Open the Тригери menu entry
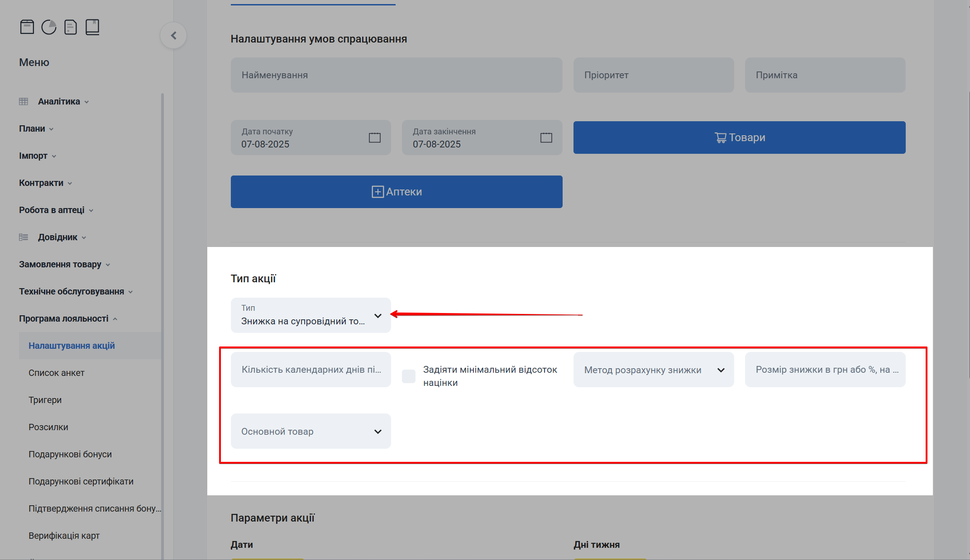970x560 pixels. pos(45,399)
